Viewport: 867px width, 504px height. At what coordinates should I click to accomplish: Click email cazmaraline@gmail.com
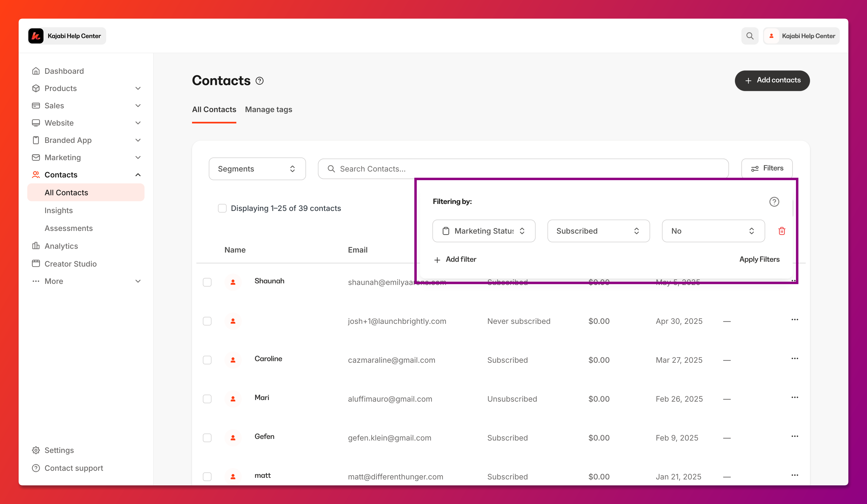pos(392,360)
